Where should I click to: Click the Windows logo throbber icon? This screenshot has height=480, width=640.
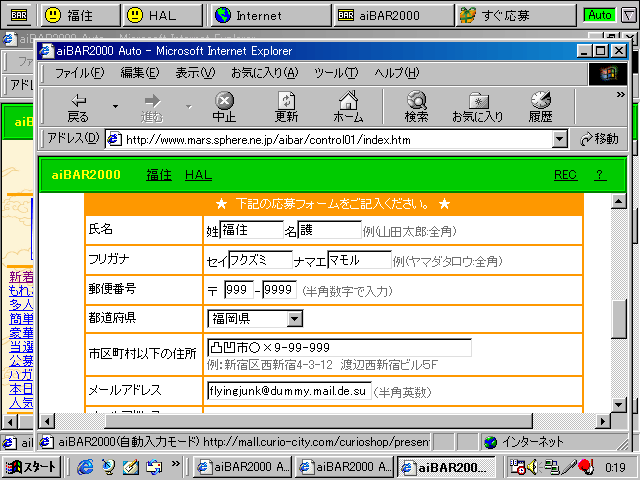[x=608, y=74]
